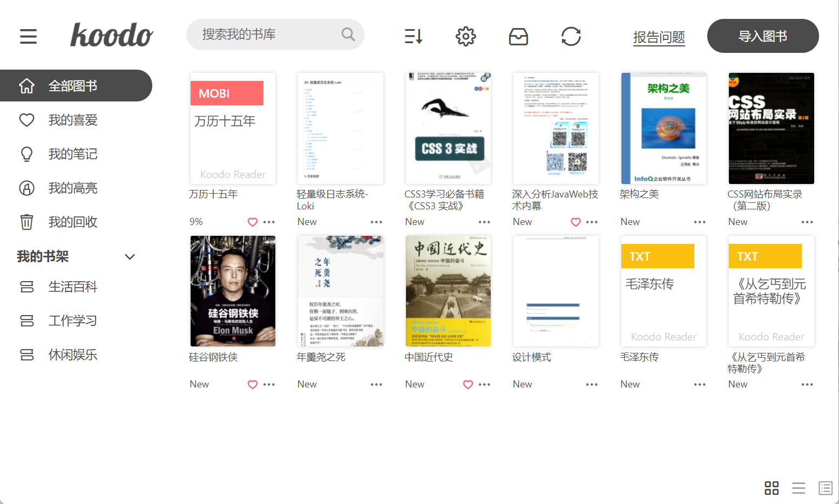The height and width of the screenshot is (504, 839).
Task: Open the sort order options
Action: [x=413, y=36]
